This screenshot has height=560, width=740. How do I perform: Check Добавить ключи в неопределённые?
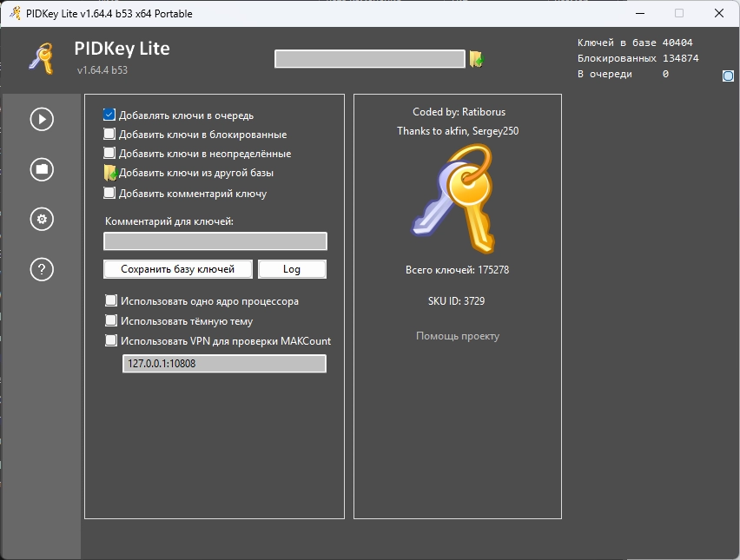[109, 154]
